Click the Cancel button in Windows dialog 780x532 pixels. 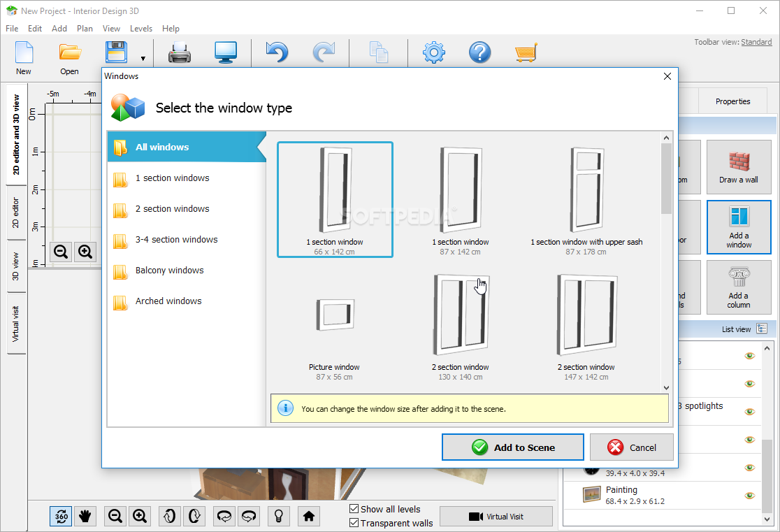click(x=632, y=447)
